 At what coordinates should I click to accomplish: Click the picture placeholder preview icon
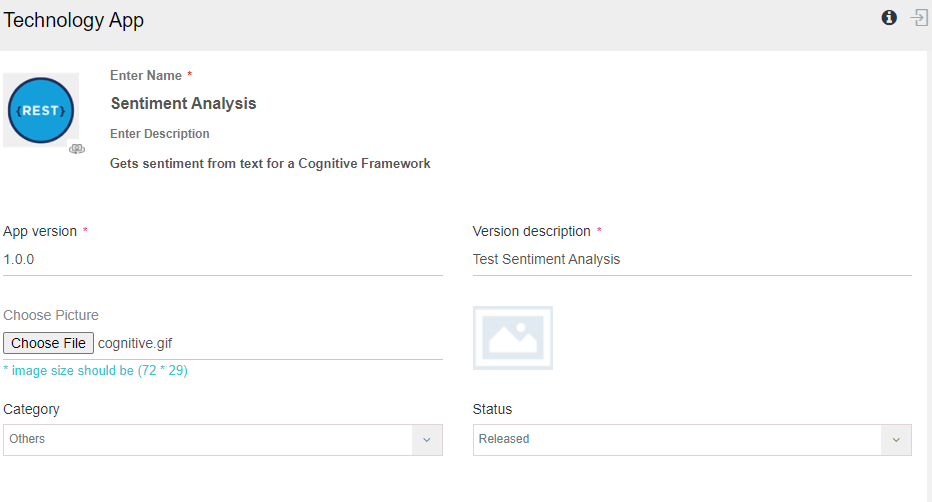pyautogui.click(x=513, y=338)
